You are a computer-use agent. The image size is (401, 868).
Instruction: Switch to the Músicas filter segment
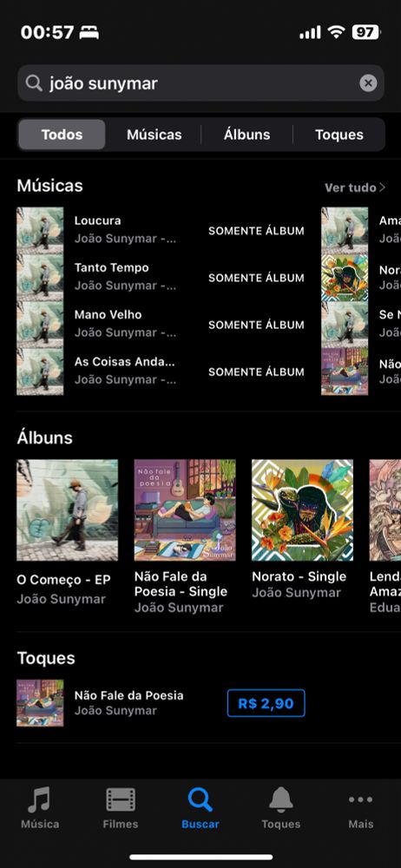click(x=154, y=135)
